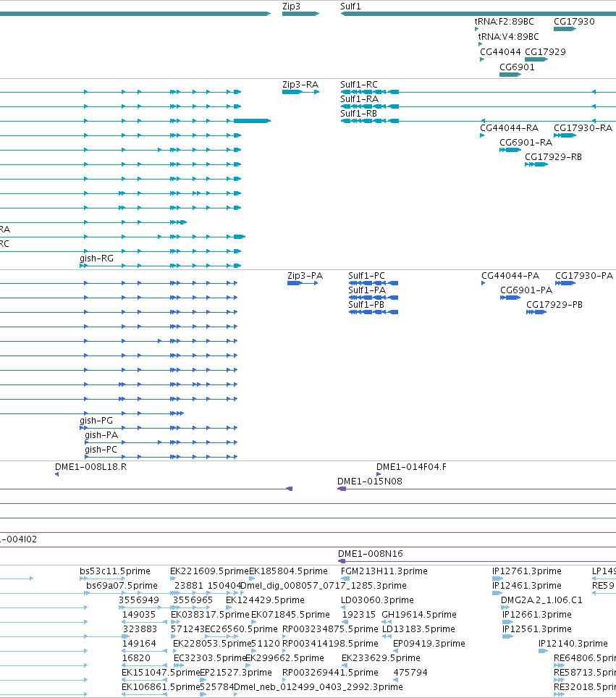Select the gish-RG transcript

160,266
